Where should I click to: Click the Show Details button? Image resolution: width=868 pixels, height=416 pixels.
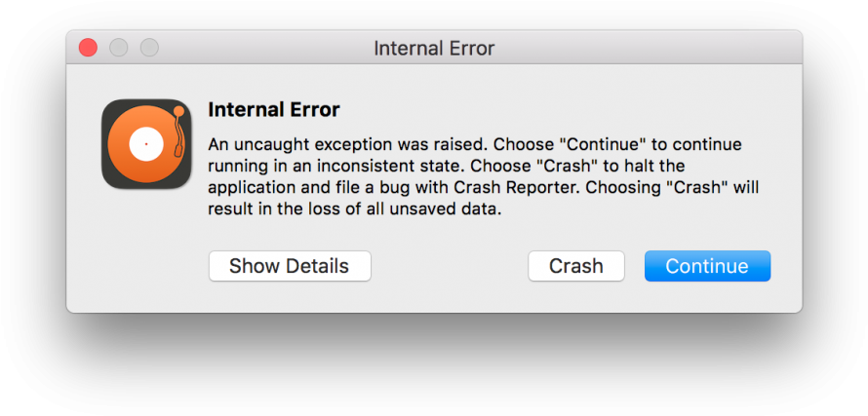290,266
